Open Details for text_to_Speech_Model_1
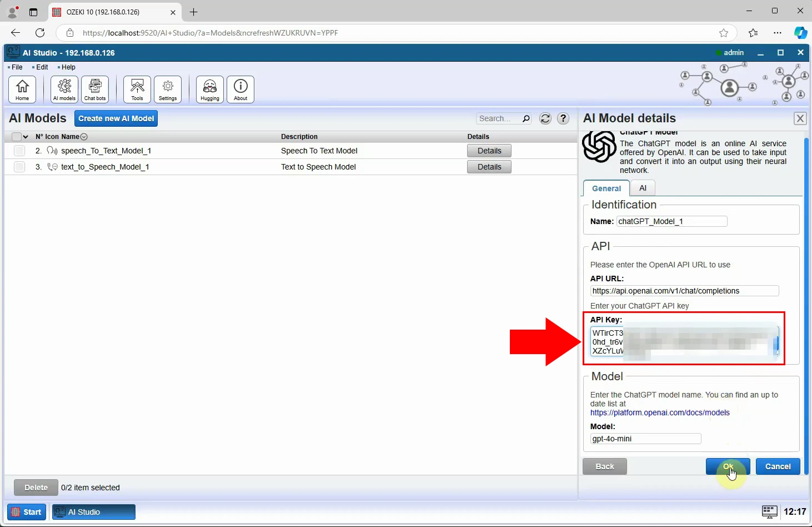812x527 pixels. tap(489, 167)
